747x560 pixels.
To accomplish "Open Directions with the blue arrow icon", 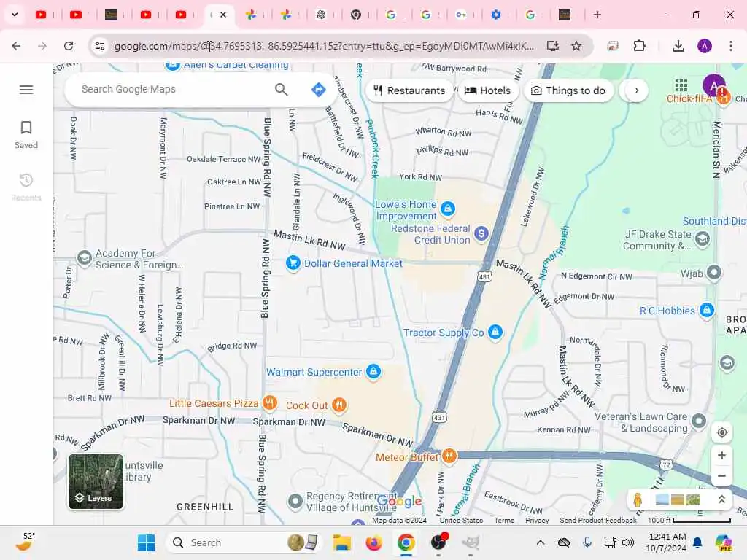I will 318,89.
